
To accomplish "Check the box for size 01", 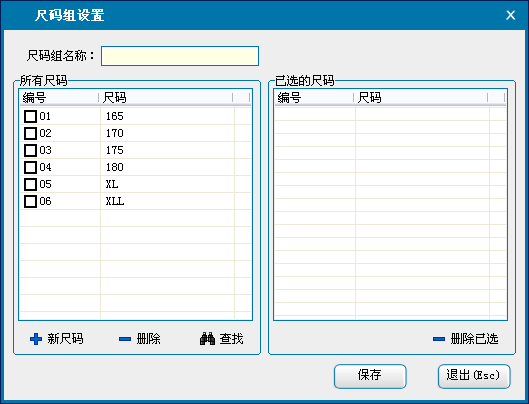I will 30,116.
